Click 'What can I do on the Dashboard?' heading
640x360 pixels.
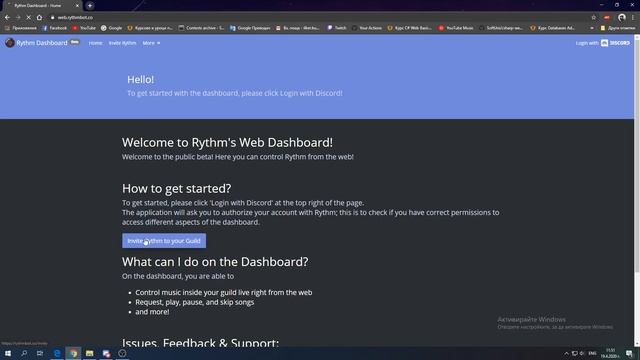click(215, 262)
